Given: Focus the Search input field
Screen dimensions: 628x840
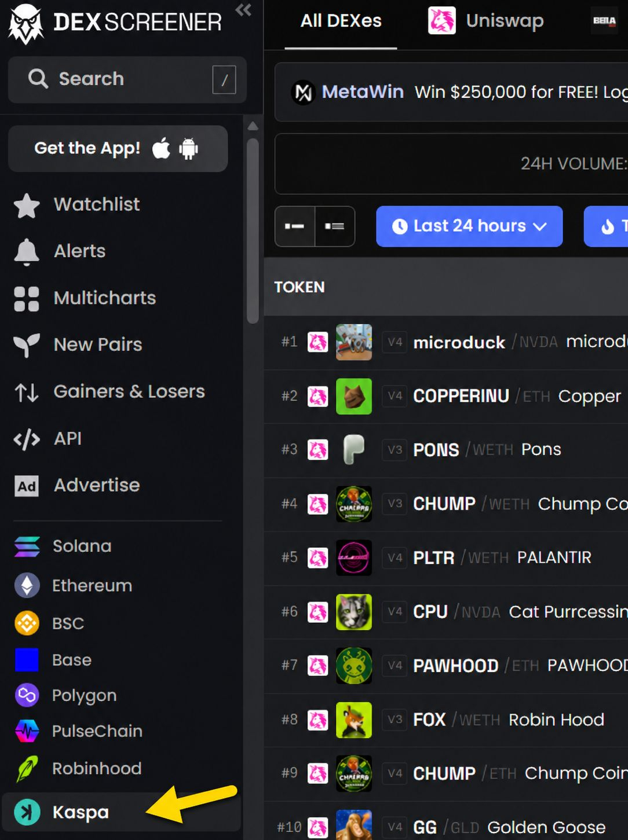Looking at the screenshot, I should click(127, 79).
